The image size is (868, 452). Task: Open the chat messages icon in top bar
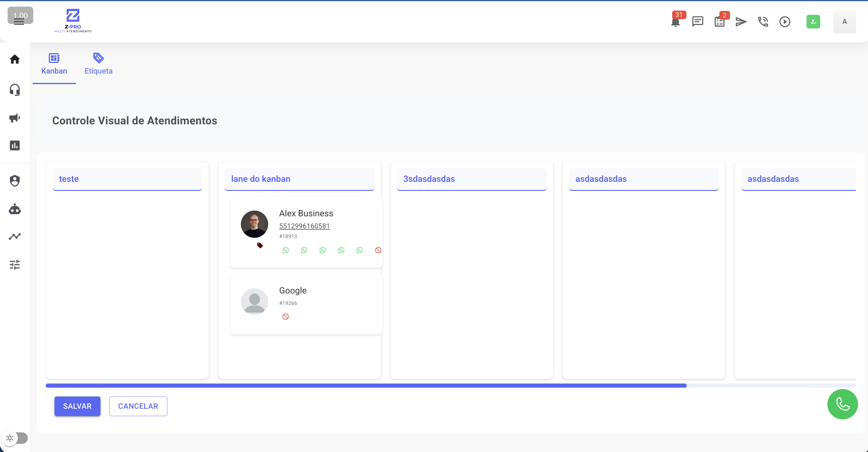coord(697,21)
